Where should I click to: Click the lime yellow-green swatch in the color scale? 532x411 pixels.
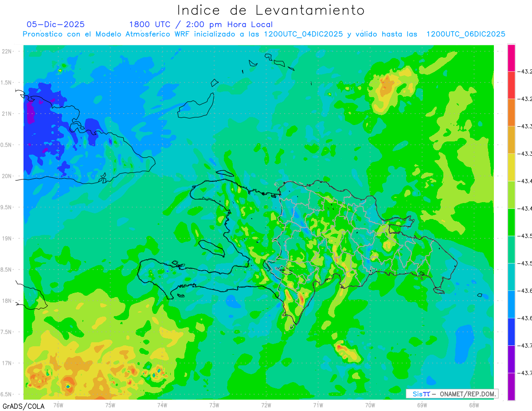[511, 194]
